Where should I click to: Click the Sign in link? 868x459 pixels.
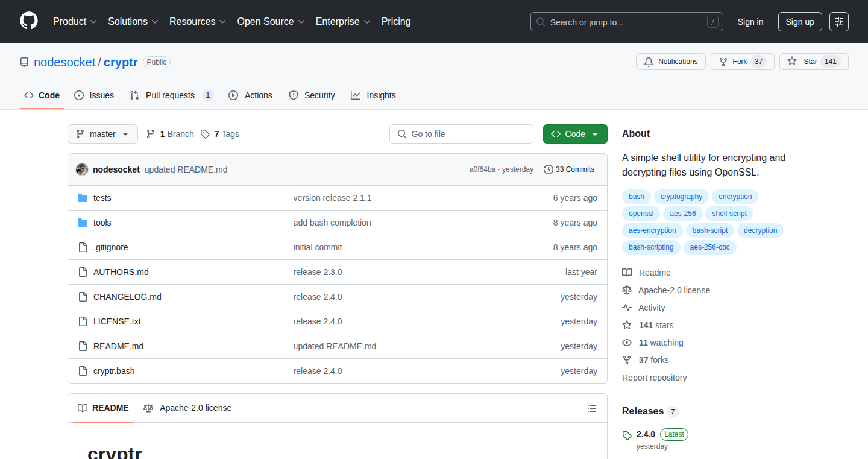click(x=750, y=22)
